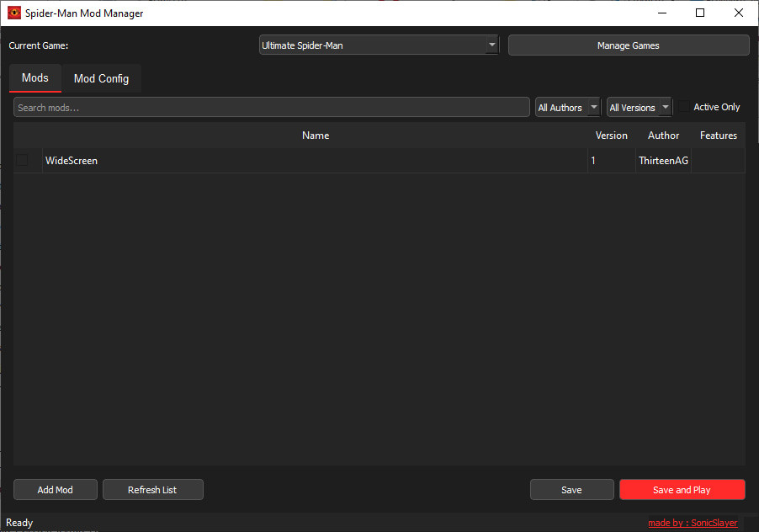This screenshot has width=759, height=532.
Task: Click the Author column header
Action: [x=663, y=135]
